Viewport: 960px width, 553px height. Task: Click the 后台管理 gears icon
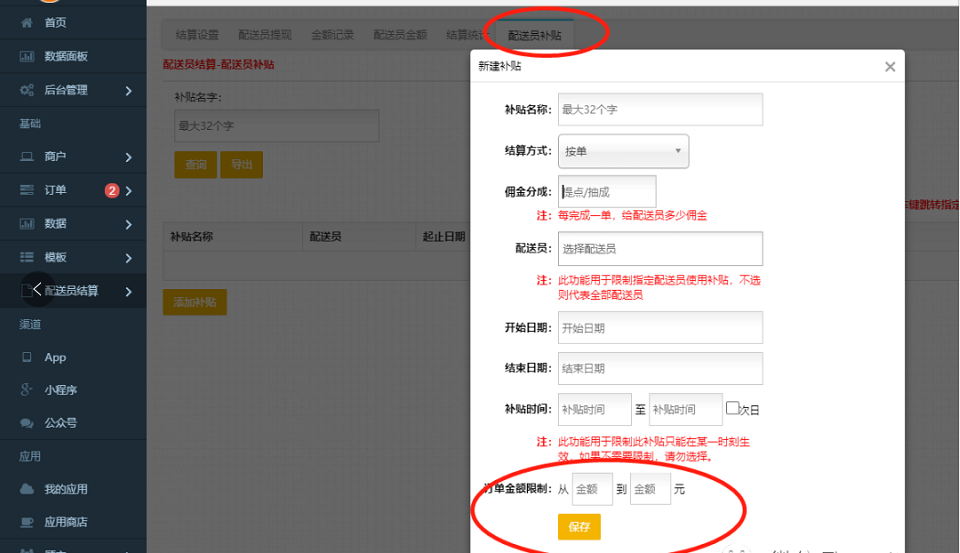click(x=26, y=90)
